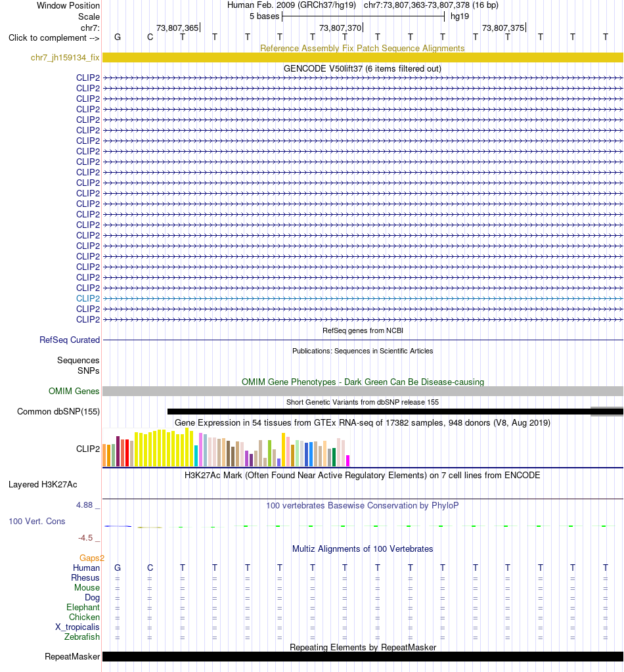This screenshot has width=624, height=672.
Task: Click the yellow chr7_jh159134_fix alignment bar
Action: tap(363, 57)
